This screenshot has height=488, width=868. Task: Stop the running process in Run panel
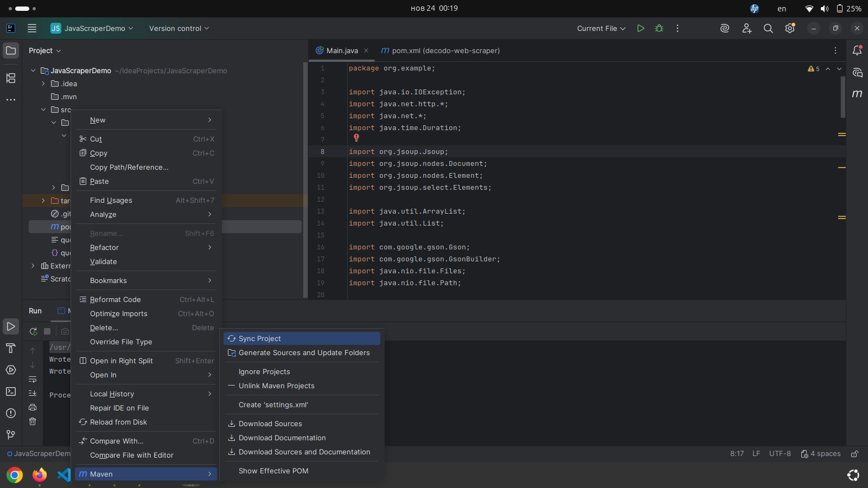[47, 331]
